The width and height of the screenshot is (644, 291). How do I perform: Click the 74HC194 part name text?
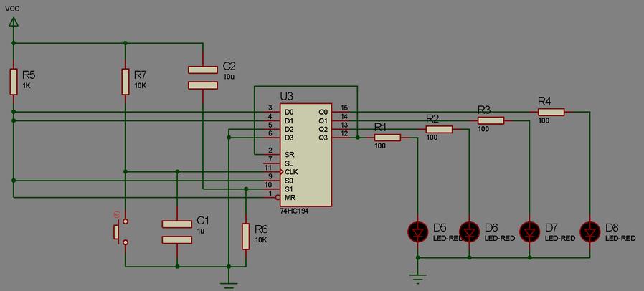point(295,212)
